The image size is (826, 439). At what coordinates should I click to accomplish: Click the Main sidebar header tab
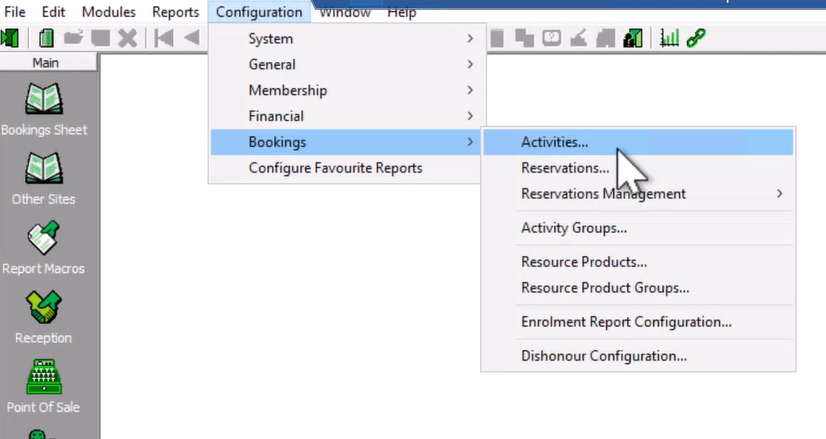46,63
